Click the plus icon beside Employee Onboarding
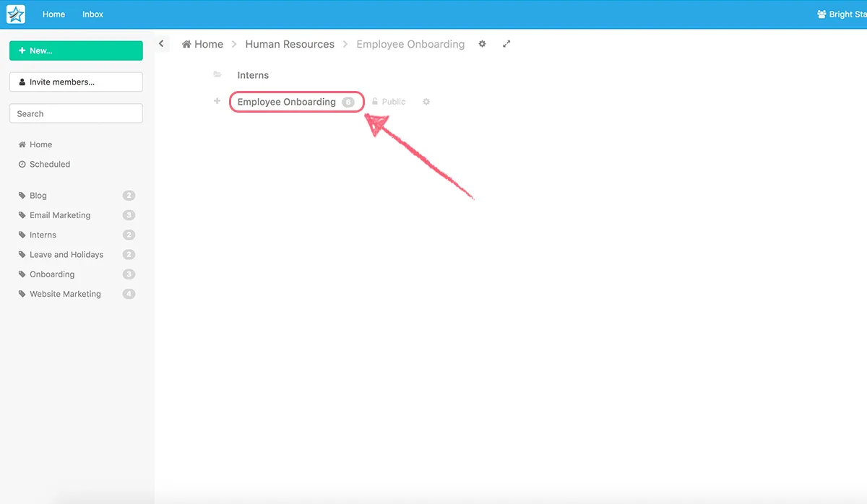 (217, 101)
